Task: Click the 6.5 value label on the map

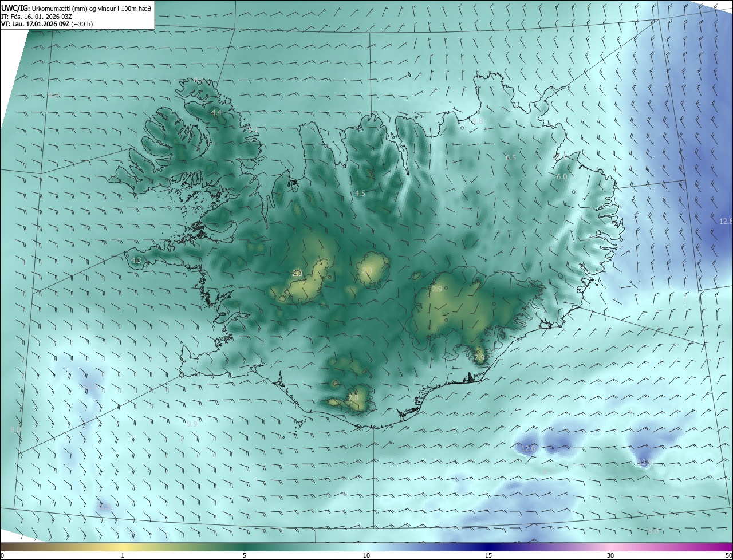Action: [511, 157]
